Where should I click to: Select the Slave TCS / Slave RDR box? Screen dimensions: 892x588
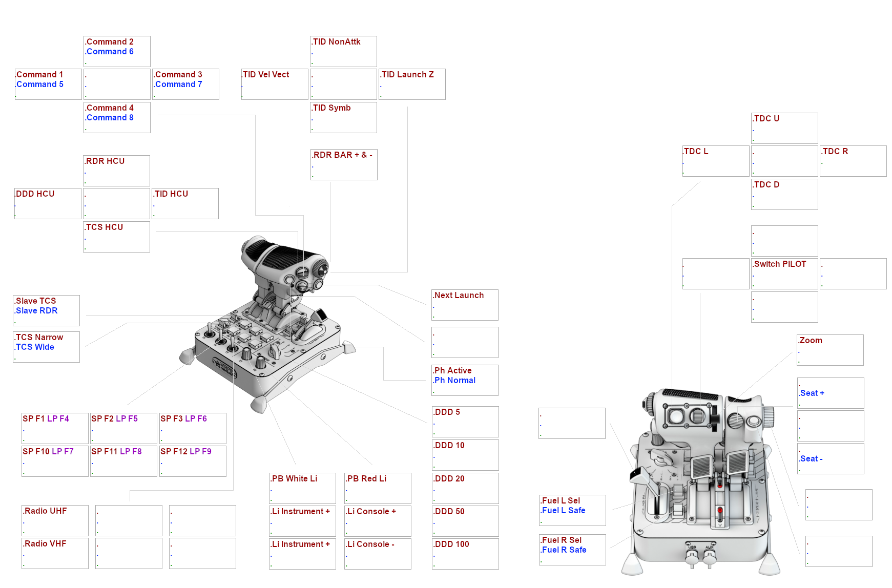47,310
